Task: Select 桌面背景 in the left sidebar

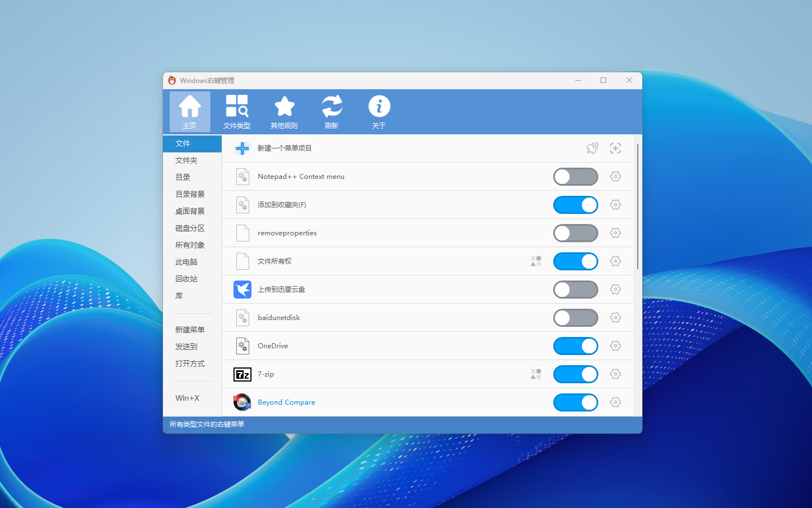Action: (190, 211)
